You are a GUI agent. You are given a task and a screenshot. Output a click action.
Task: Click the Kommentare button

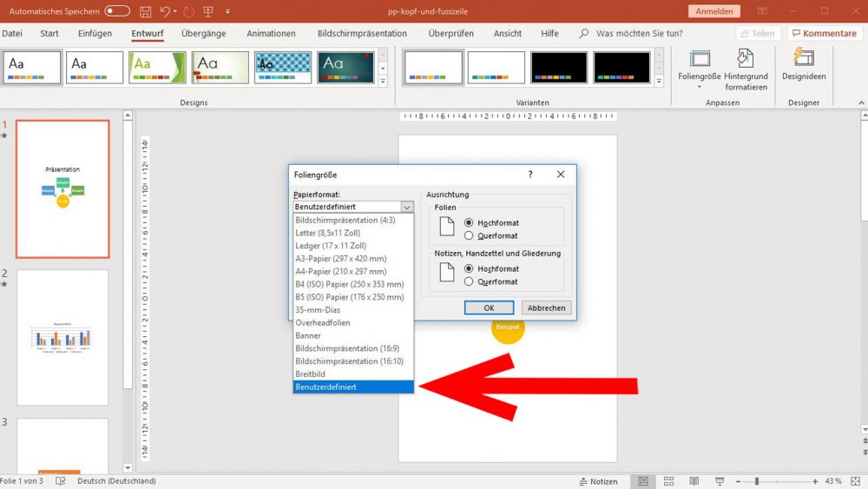click(825, 33)
